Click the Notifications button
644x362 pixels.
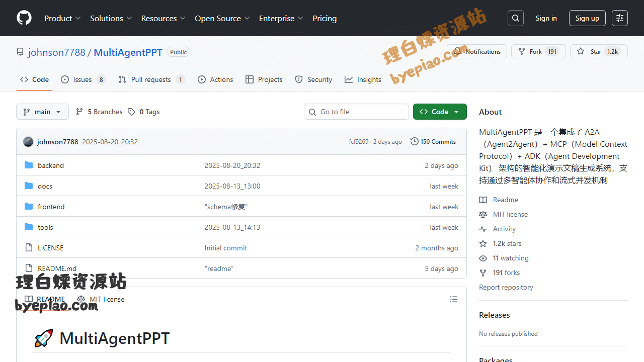click(477, 51)
